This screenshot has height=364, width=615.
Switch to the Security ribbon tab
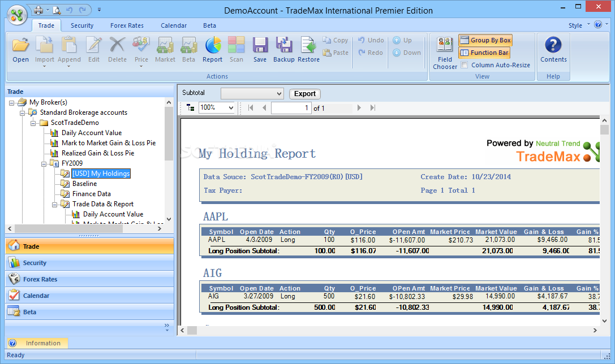point(82,25)
